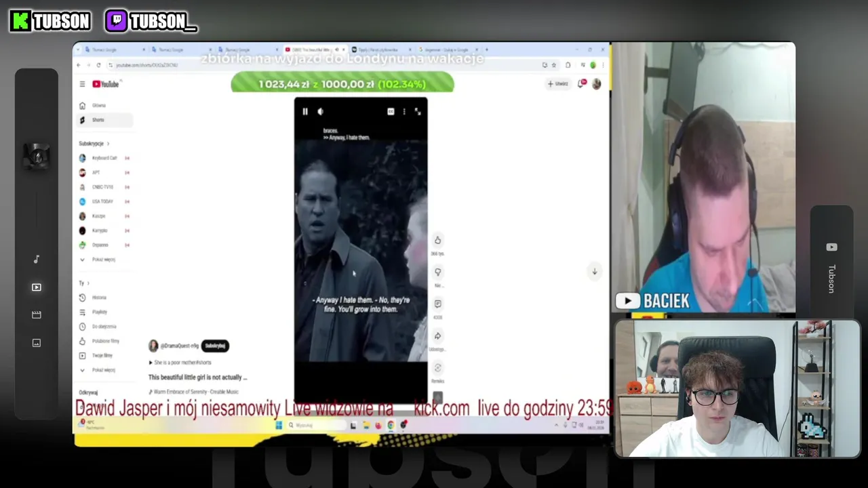
Task: Click the video play icon in left overlay panel
Action: pyautogui.click(x=37, y=287)
